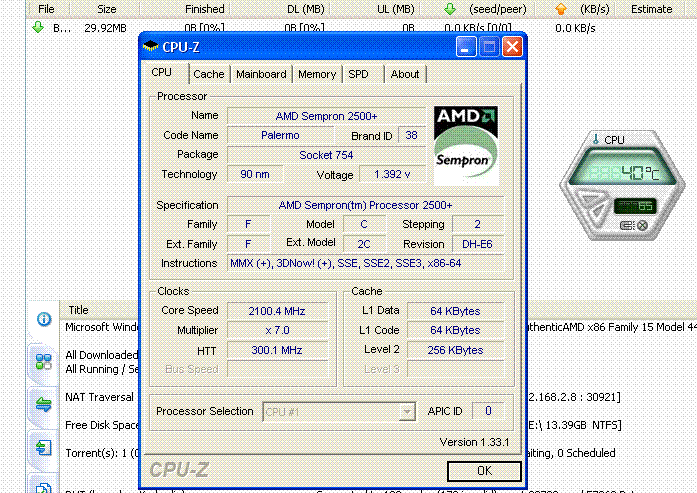Open the Mainboard tab in CPU-Z
Image resolution: width=697 pixels, height=493 pixels.
pyautogui.click(x=261, y=74)
